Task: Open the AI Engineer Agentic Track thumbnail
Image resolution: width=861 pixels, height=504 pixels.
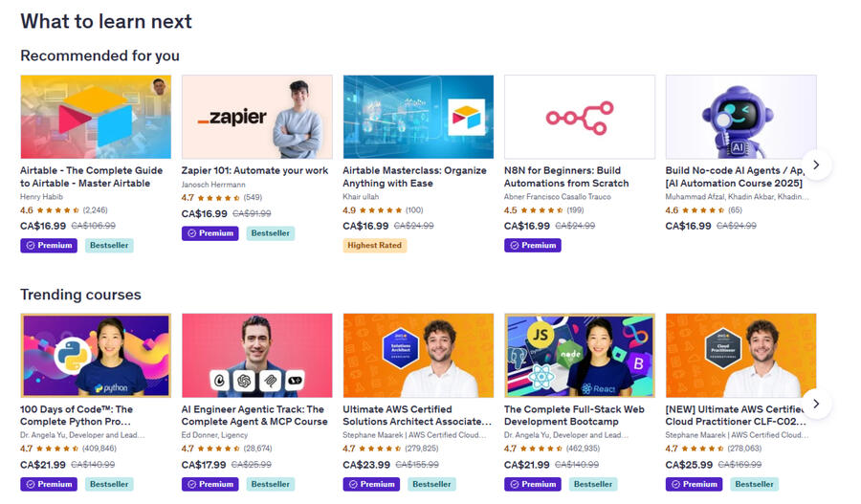Action: point(256,355)
